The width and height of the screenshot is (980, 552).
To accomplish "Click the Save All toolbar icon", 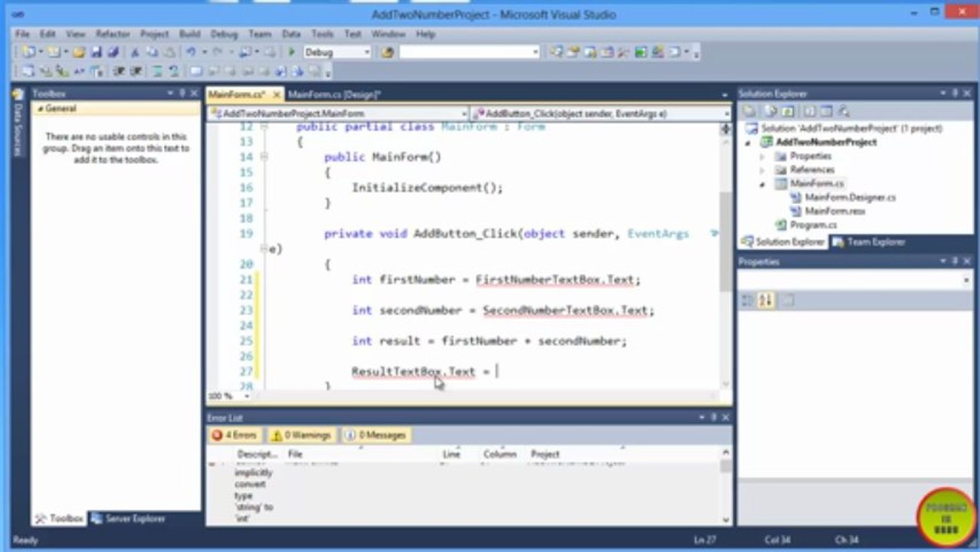I will click(x=113, y=52).
